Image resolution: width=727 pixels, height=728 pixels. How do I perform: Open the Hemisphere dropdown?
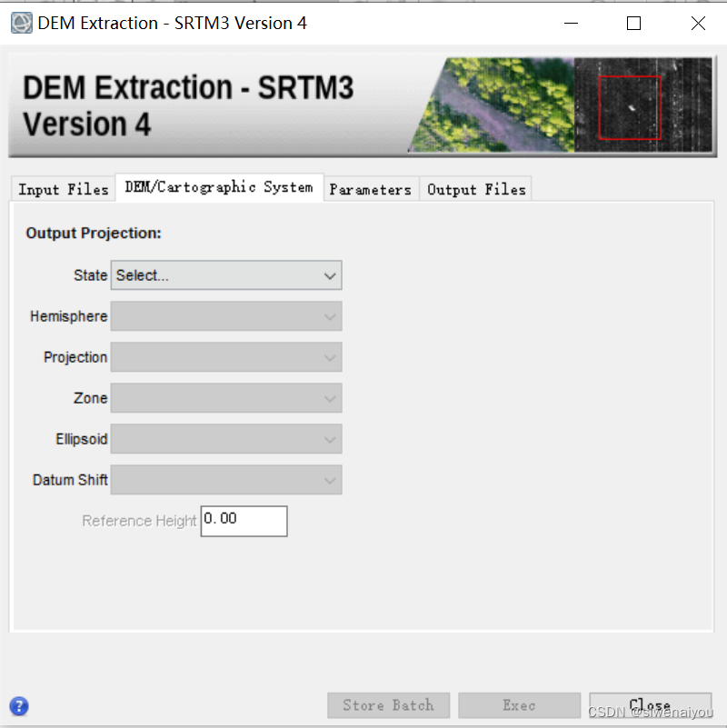tap(225, 316)
